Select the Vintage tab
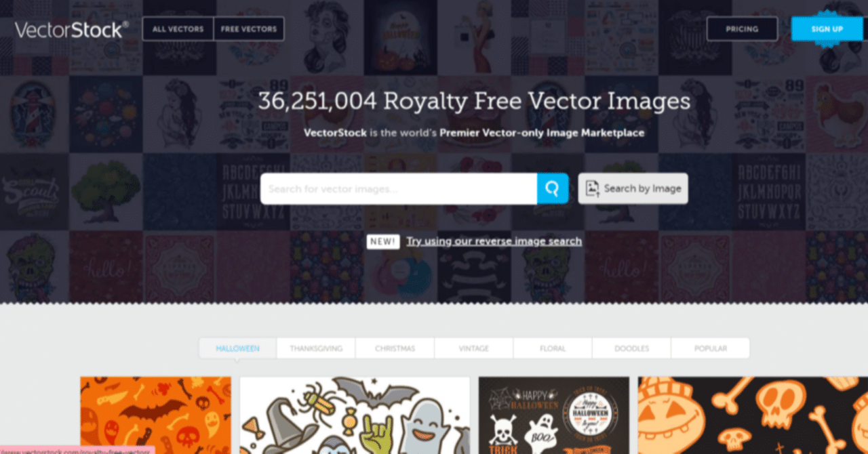 473,348
